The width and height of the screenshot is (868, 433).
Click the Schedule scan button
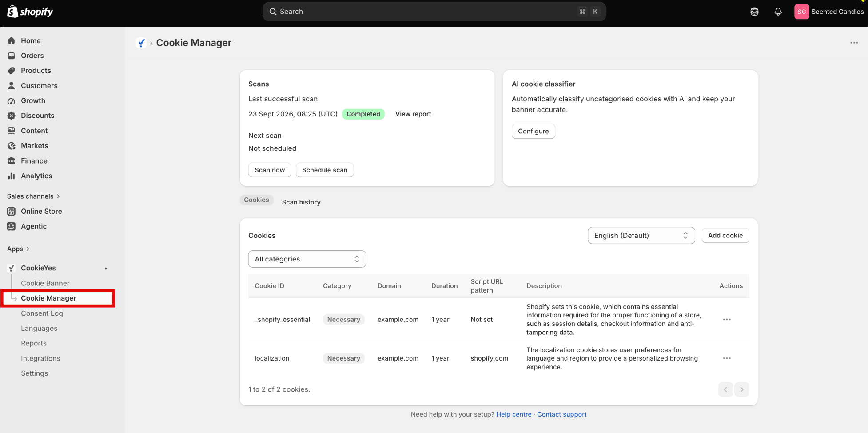pyautogui.click(x=325, y=170)
